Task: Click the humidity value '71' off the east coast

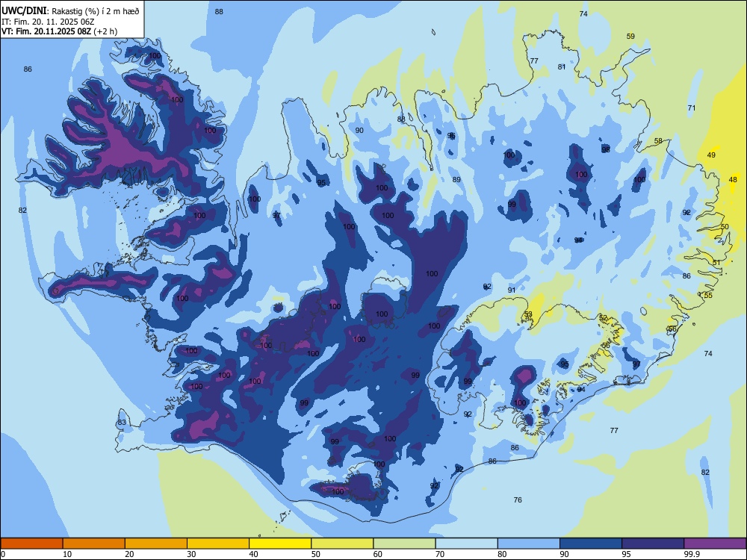Action: point(691,108)
